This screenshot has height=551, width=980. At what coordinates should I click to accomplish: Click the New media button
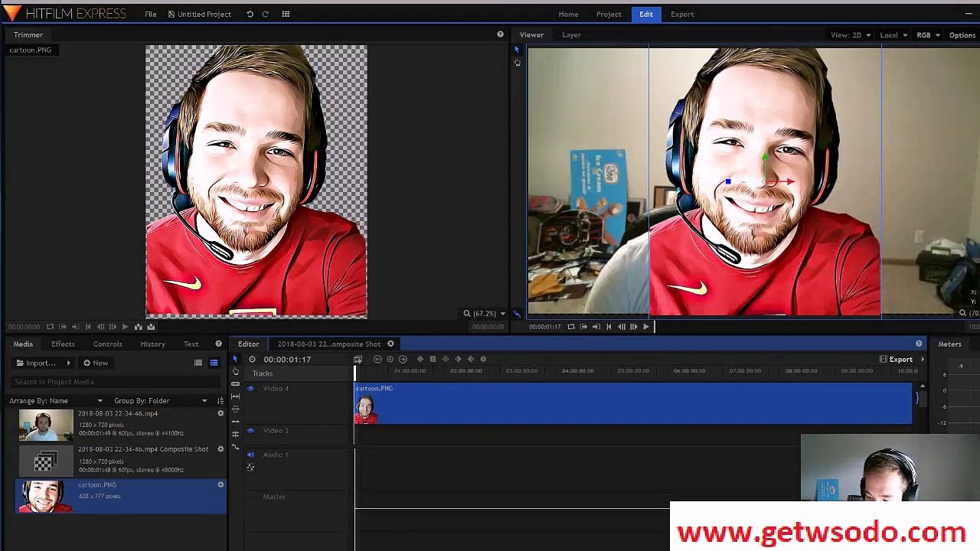click(96, 363)
